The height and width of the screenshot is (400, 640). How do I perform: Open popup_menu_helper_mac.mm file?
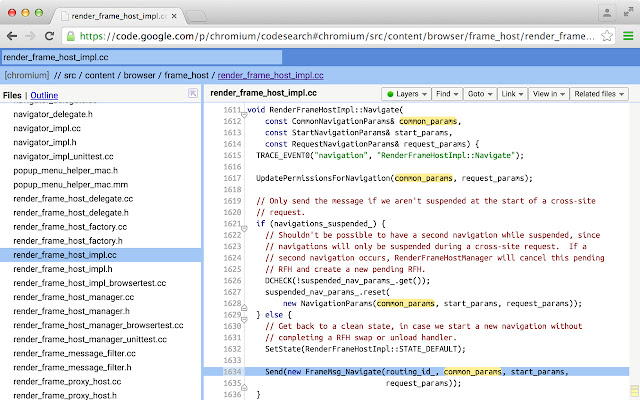71,184
